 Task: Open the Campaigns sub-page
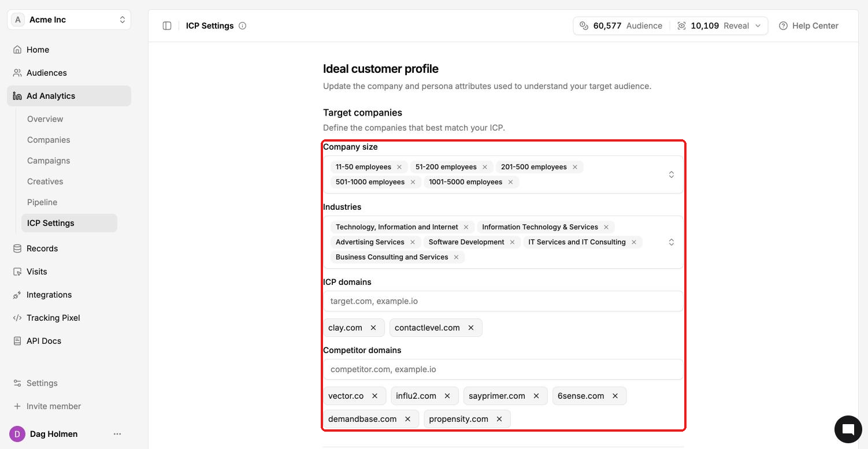[69, 161]
